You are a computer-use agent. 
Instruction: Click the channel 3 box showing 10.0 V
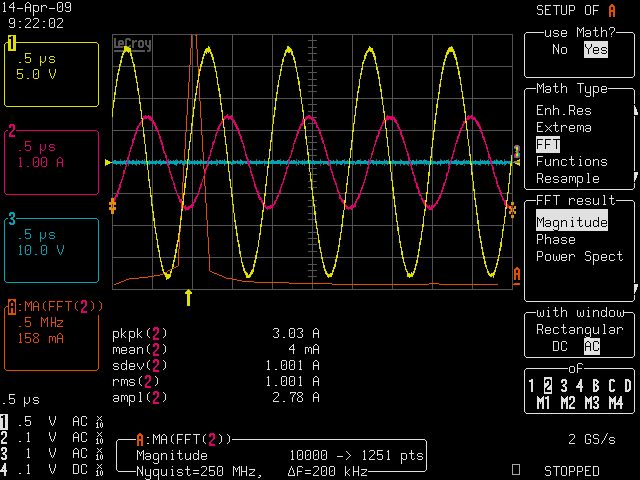click(51, 250)
